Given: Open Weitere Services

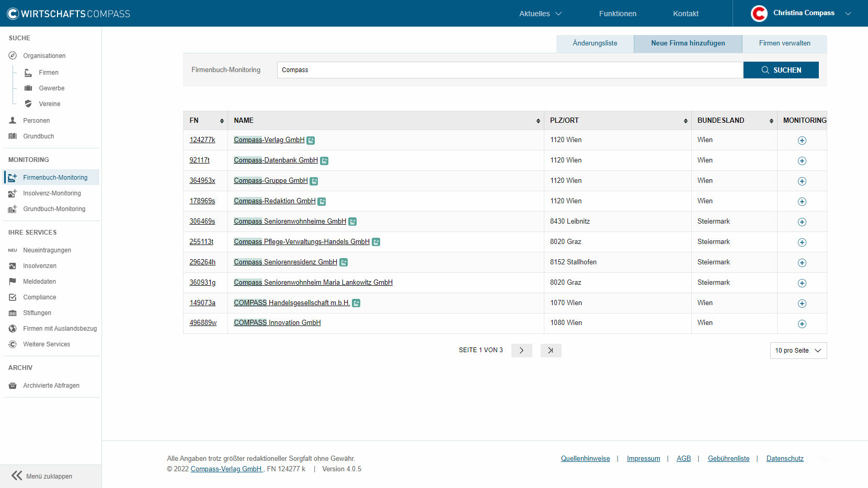Looking at the screenshot, I should coord(46,344).
